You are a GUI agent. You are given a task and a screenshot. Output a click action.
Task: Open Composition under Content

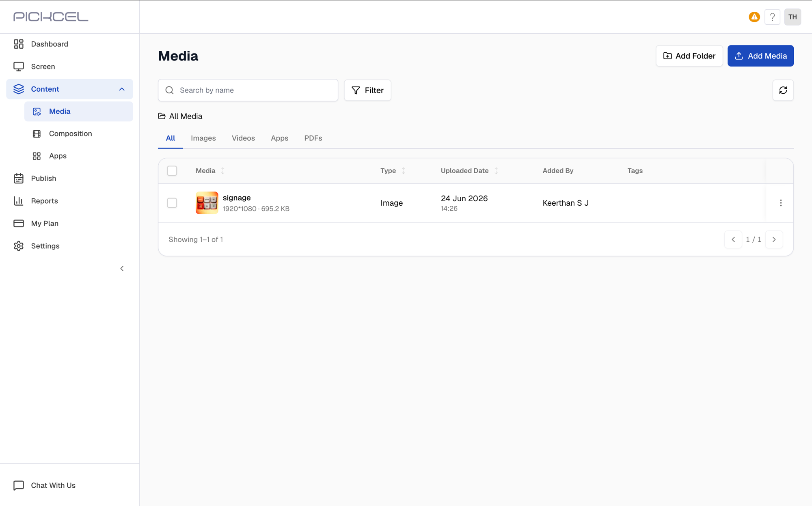click(78, 133)
